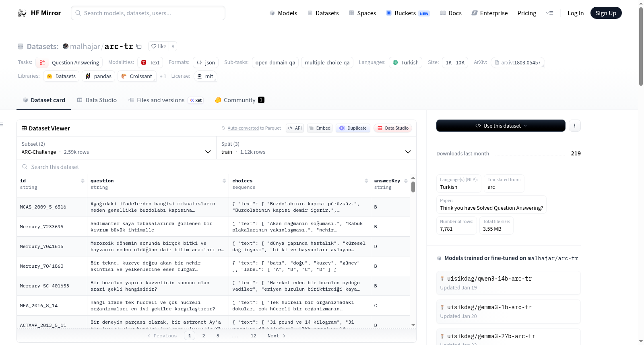Image resolution: width=644 pixels, height=345 pixels.
Task: Open the Croissant library tag
Action: coord(137,76)
